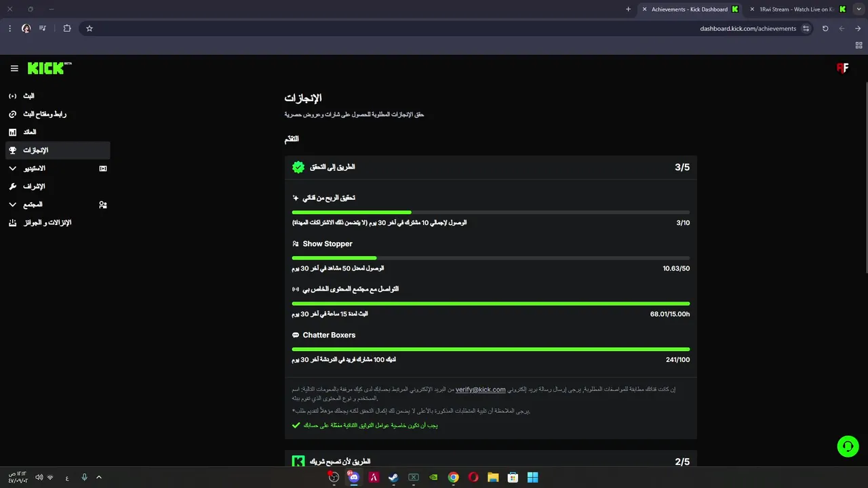Image resolution: width=868 pixels, height=488 pixels.
Task: Open taskbar microphone indicator
Action: coord(84,477)
